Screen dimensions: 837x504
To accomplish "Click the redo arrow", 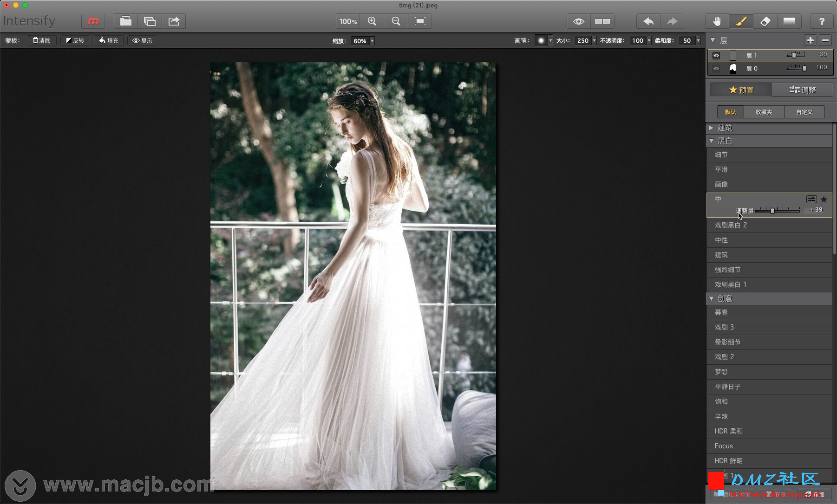I will coord(672,21).
